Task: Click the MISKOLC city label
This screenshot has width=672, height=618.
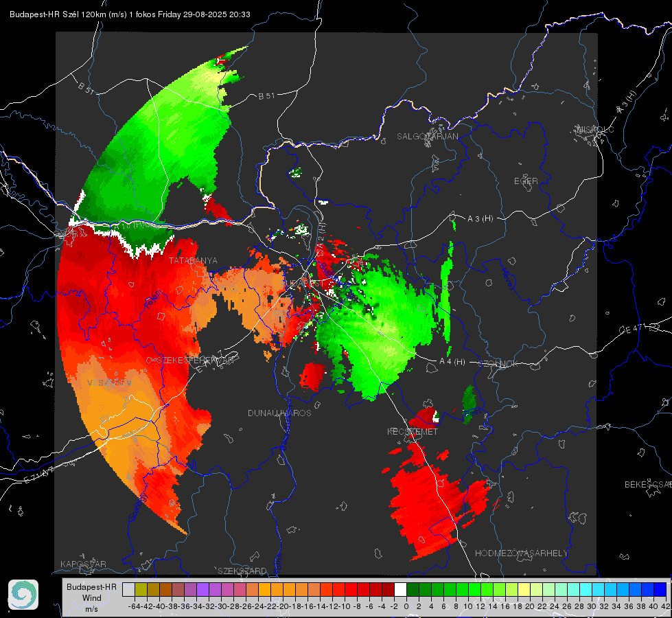Action: tap(595, 130)
